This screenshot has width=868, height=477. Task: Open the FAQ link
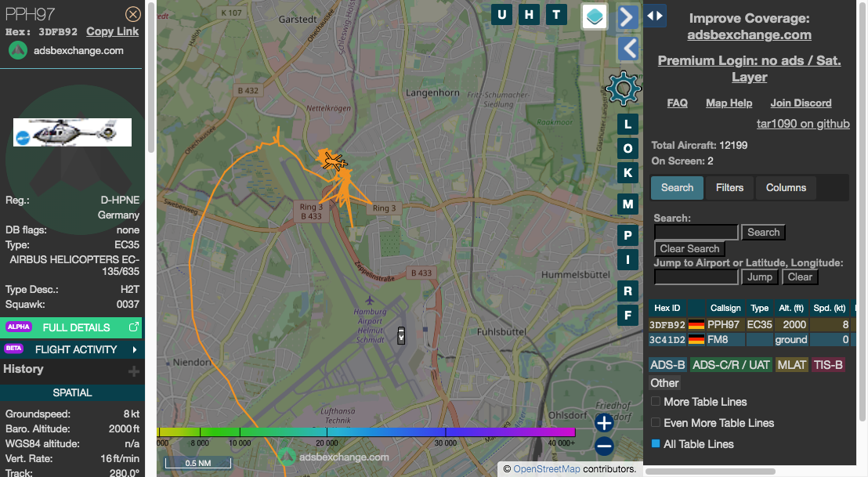pyautogui.click(x=677, y=103)
